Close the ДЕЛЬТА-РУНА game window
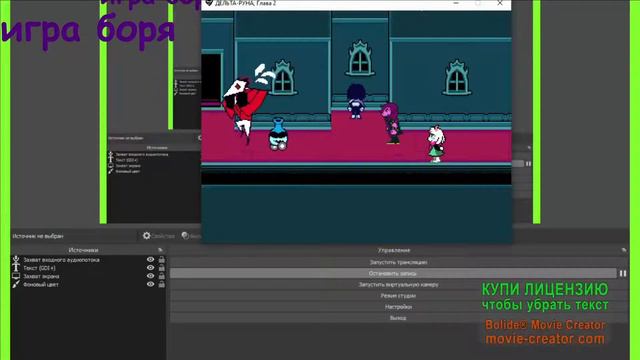640x360 pixels. (x=500, y=3)
